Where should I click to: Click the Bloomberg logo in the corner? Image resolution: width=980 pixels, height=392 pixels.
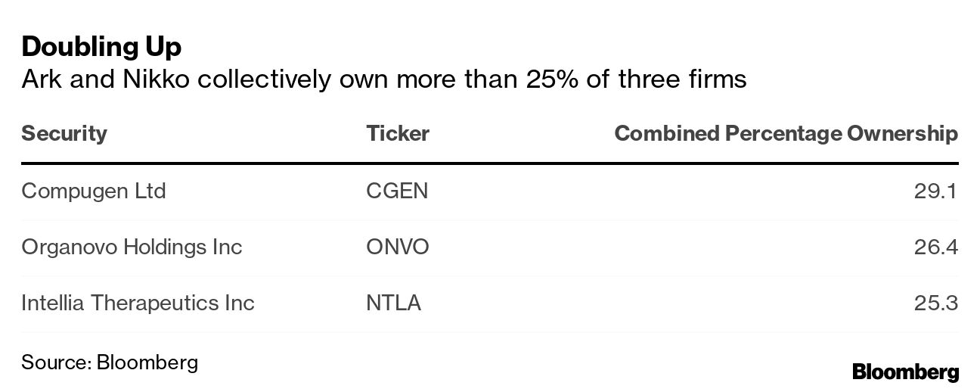(905, 372)
